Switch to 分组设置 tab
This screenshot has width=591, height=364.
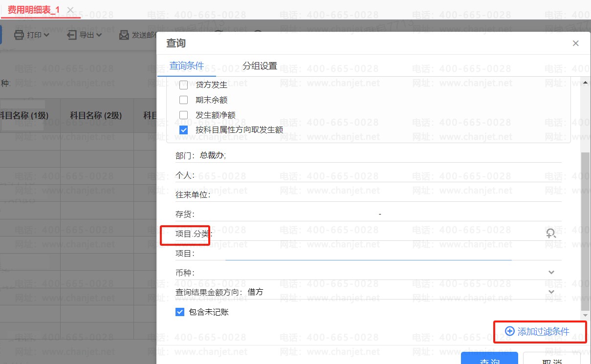tap(260, 66)
